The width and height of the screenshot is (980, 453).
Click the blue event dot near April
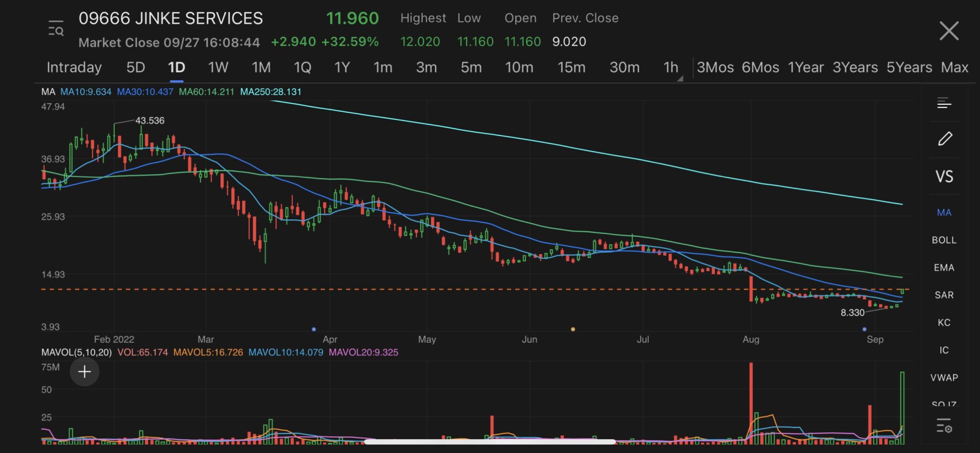pos(314,329)
